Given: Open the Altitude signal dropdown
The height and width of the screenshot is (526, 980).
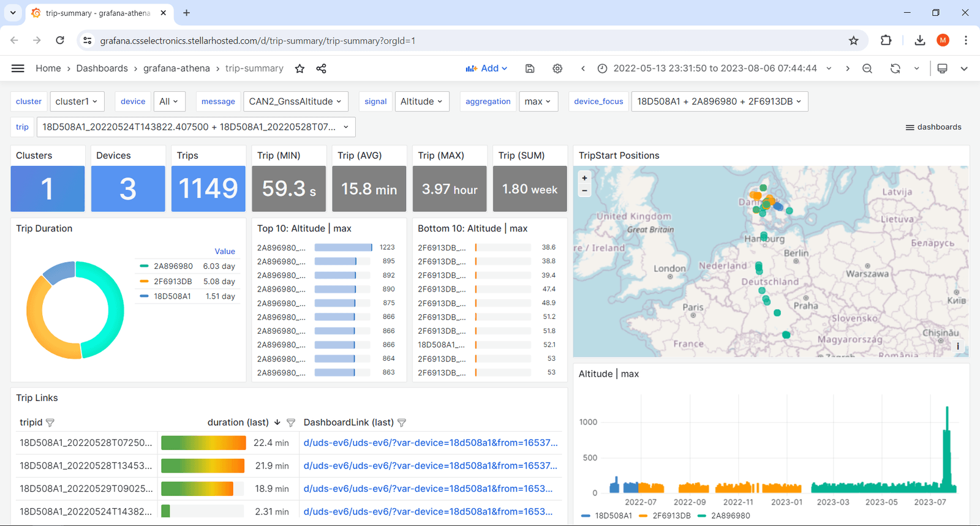Looking at the screenshot, I should point(422,102).
